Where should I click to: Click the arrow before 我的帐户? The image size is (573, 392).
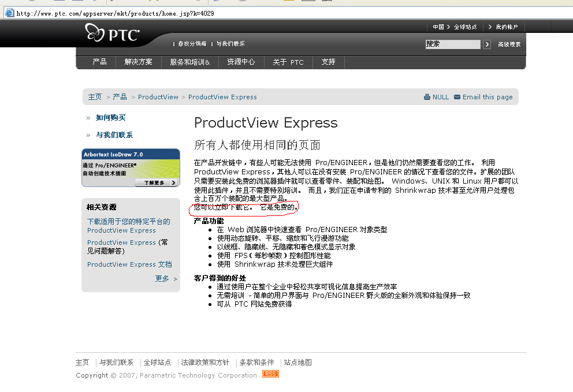tap(490, 27)
